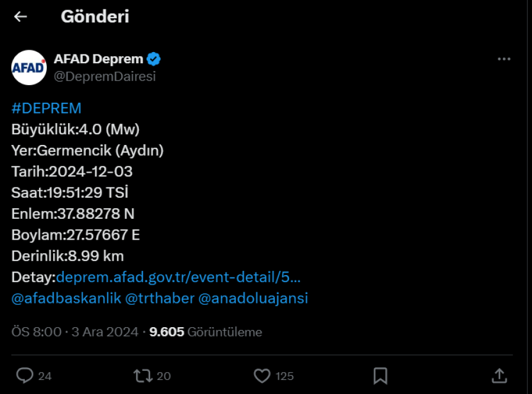Click the reply speech bubble icon
Screen dimensions: 532x394
click(24, 376)
